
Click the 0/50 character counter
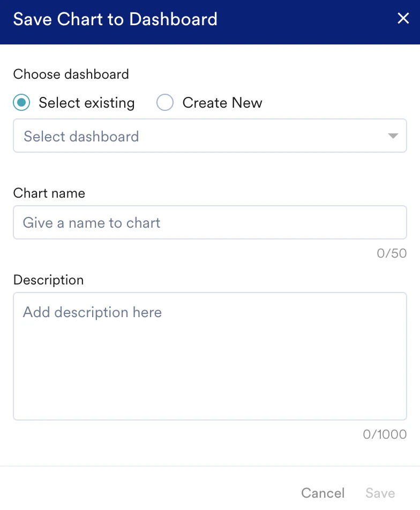coord(392,253)
